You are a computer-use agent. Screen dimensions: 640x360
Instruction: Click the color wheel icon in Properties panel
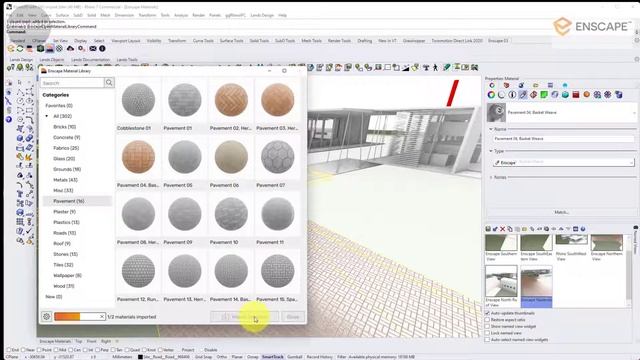click(x=491, y=95)
